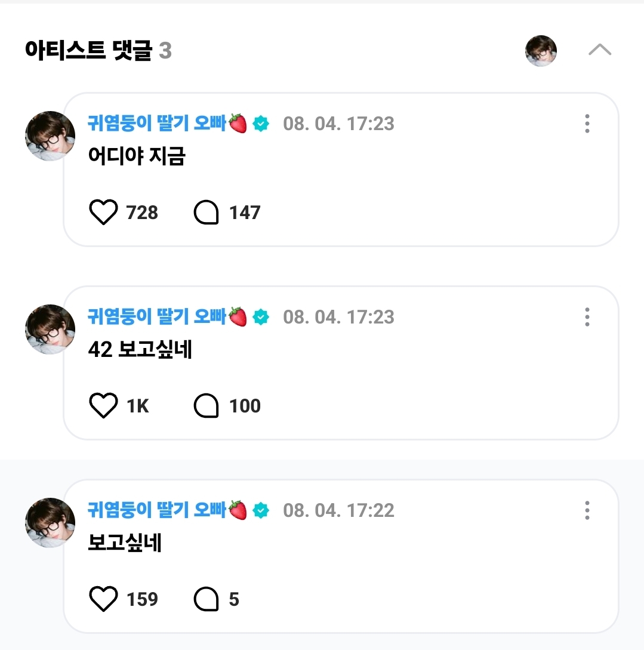Viewport: 644px width, 650px height.
Task: Open artist name link on second comment
Action: pyautogui.click(x=157, y=317)
